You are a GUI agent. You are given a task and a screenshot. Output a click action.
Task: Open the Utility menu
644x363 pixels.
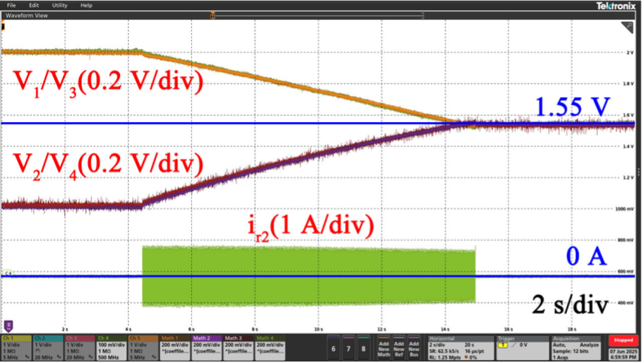pos(59,5)
